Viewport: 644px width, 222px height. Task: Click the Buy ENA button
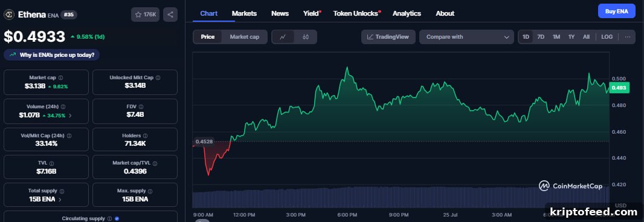click(616, 11)
